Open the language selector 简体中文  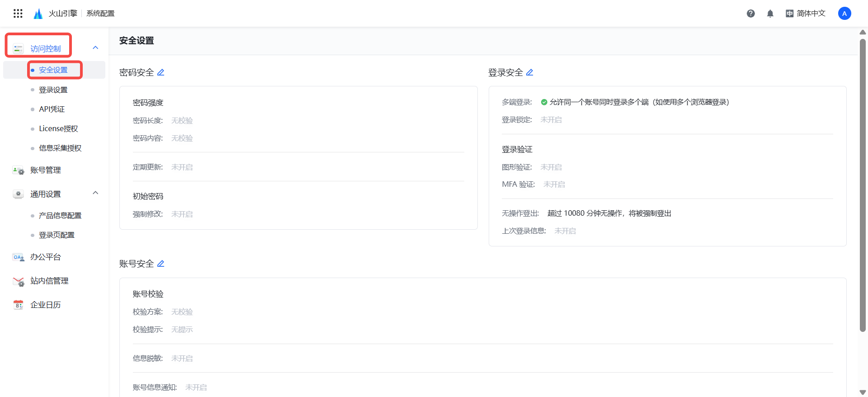(x=806, y=14)
